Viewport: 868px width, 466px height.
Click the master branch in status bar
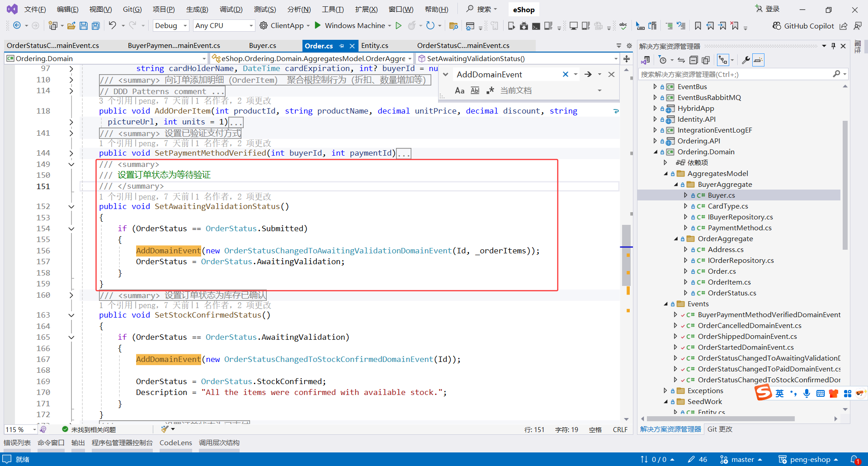point(741,459)
